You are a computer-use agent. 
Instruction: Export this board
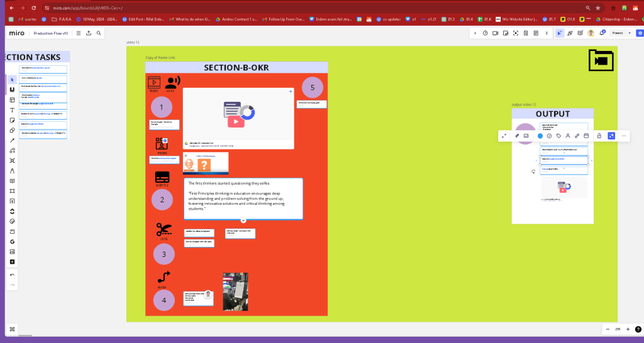click(x=88, y=33)
